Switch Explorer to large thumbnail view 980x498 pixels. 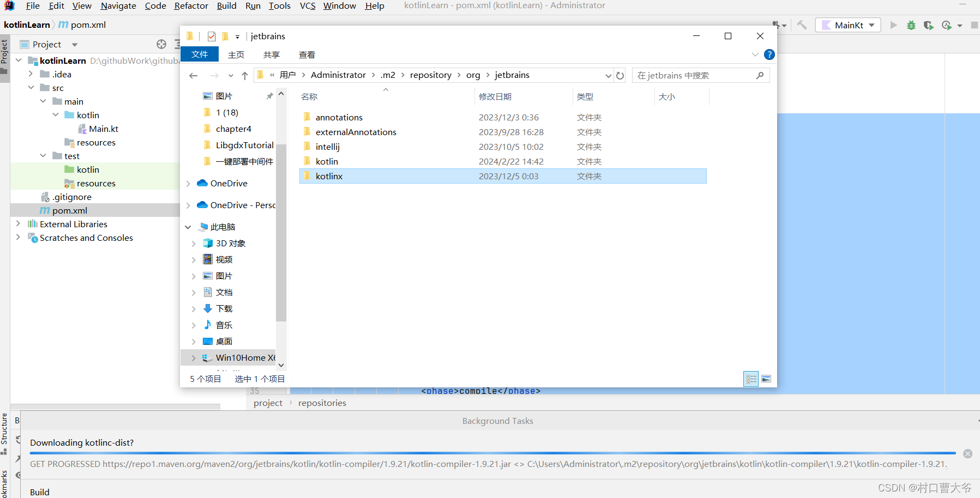[x=766, y=379]
